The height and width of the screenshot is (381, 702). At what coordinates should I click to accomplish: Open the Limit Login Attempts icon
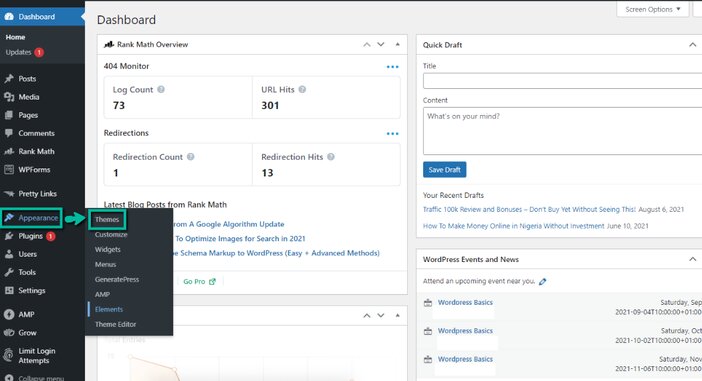(x=9, y=355)
